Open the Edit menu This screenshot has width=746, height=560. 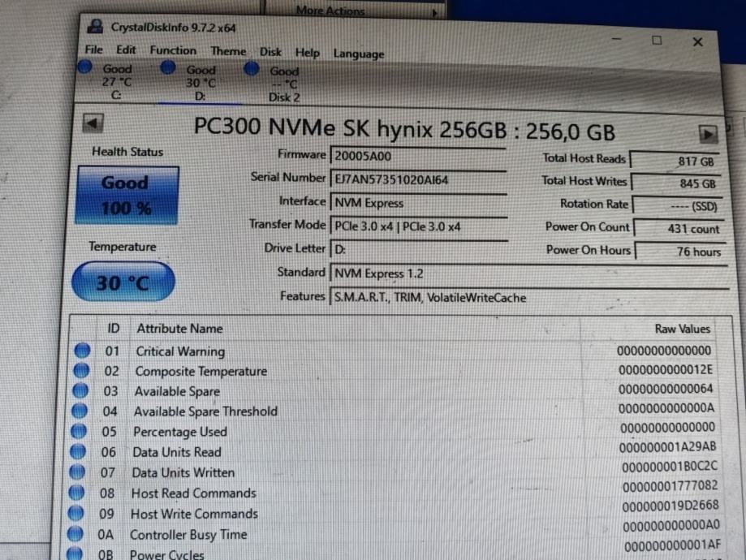126,50
